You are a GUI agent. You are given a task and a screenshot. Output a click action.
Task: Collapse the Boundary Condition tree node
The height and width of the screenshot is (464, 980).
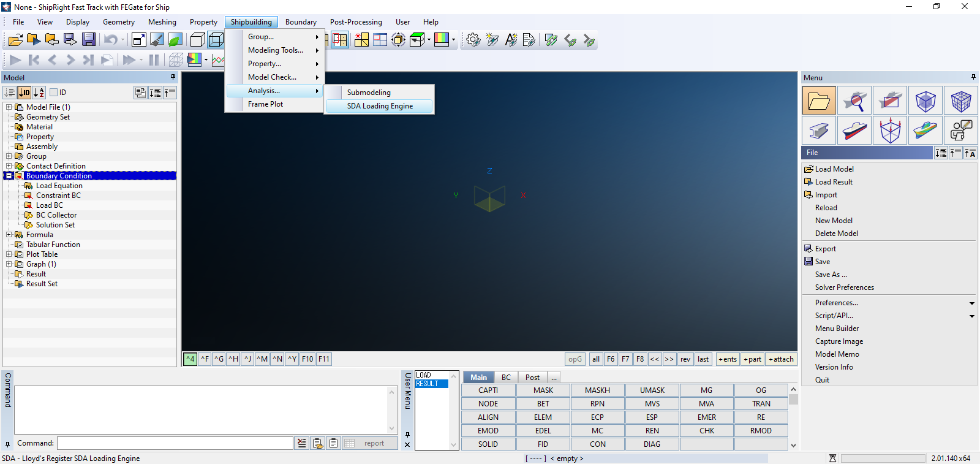9,176
